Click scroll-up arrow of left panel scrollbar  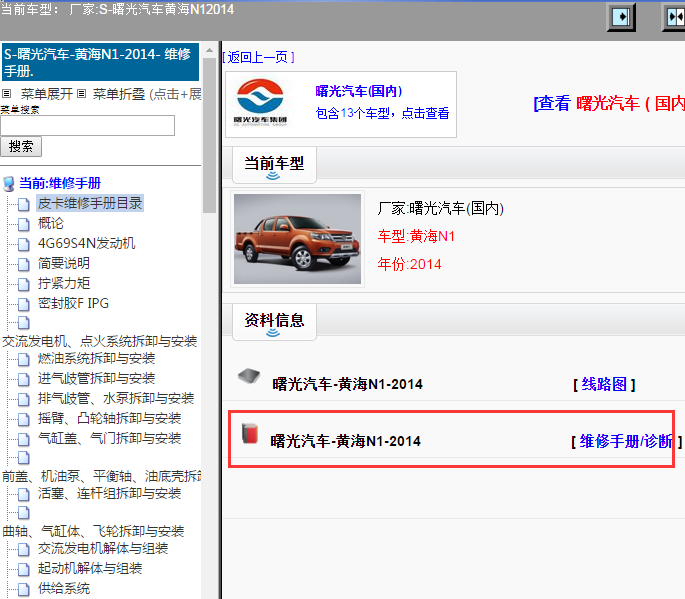click(210, 51)
